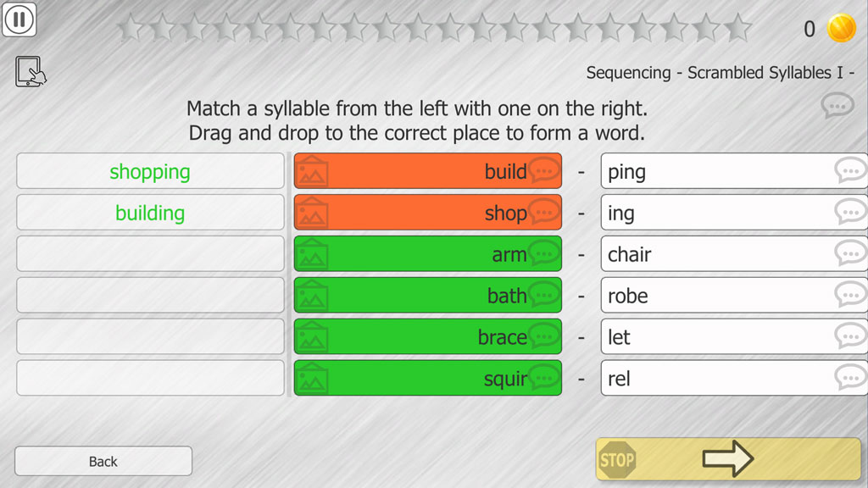Click the gold coin icon
This screenshot has height=488, width=868.
842,29
